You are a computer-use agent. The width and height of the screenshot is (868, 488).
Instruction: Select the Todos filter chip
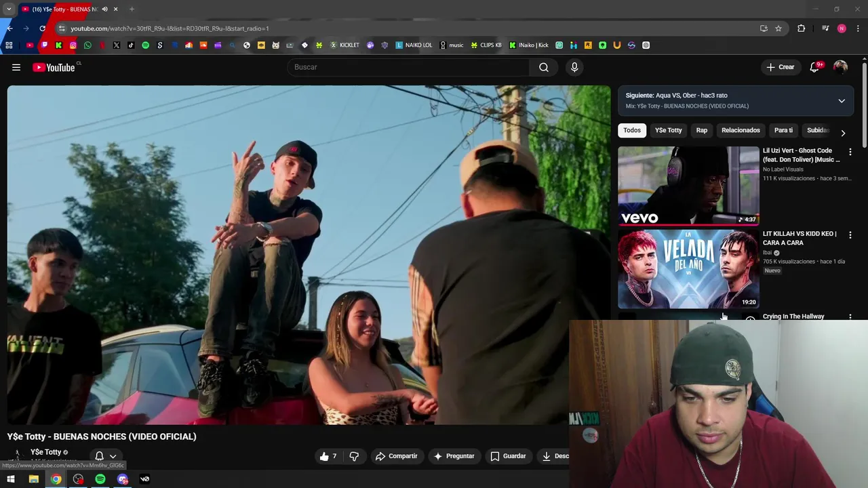point(632,130)
